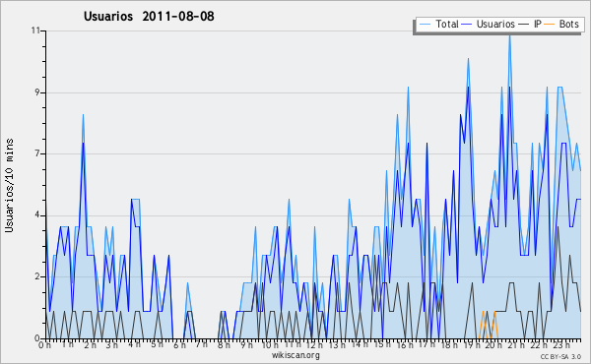Click the y-axis value 4
The width and height of the screenshot is (591, 364).
37,215
